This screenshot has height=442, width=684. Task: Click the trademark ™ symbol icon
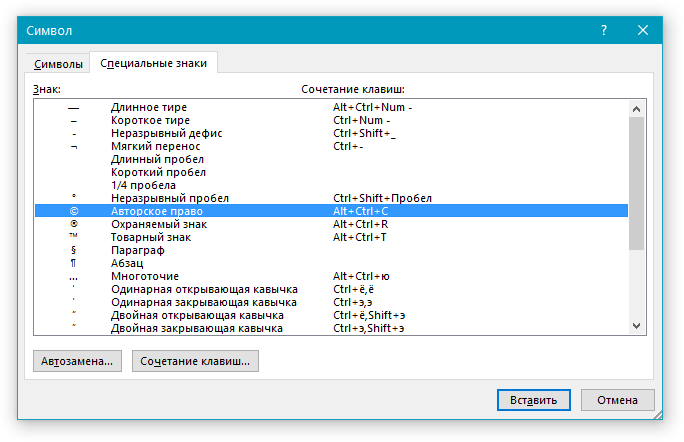(73, 236)
